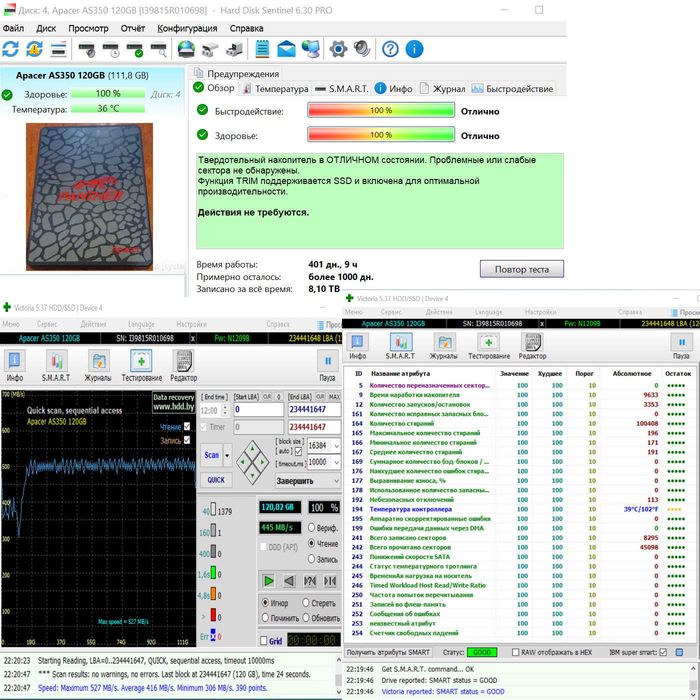
Task: Click the Apacer AS350 SSD photo thumbnail
Action: pos(89,197)
